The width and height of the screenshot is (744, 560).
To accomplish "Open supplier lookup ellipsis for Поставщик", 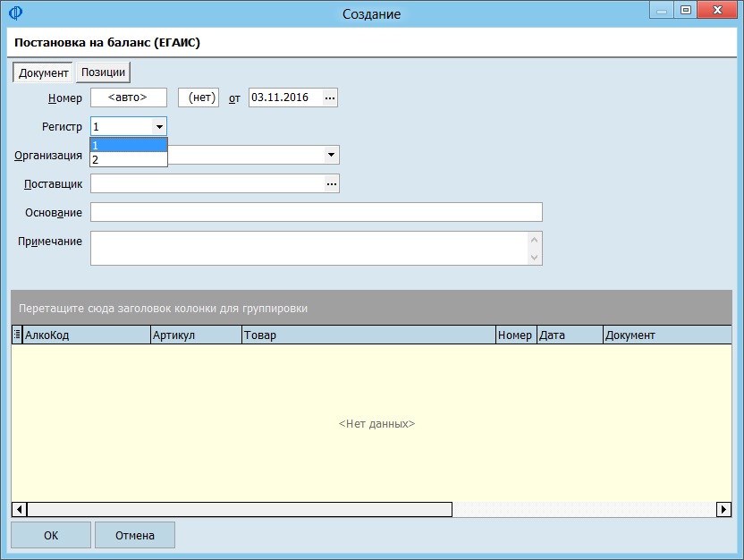I will click(x=332, y=183).
